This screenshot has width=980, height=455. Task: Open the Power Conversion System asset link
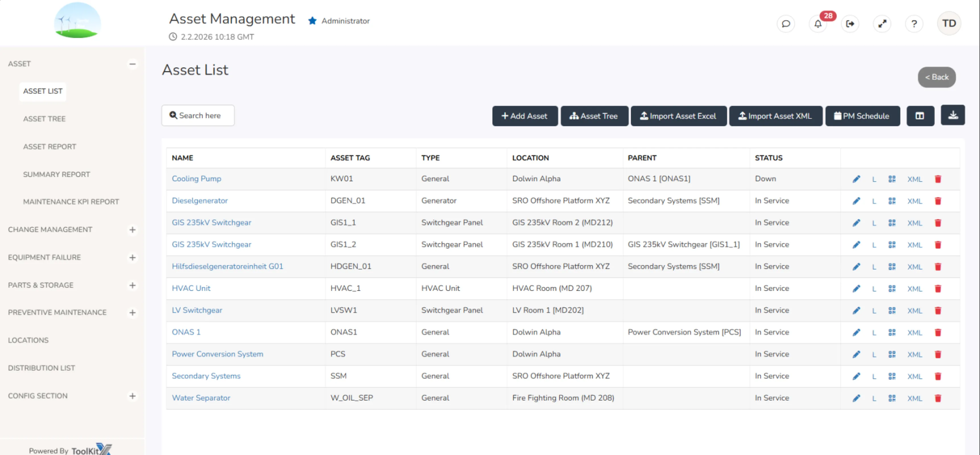click(x=217, y=354)
